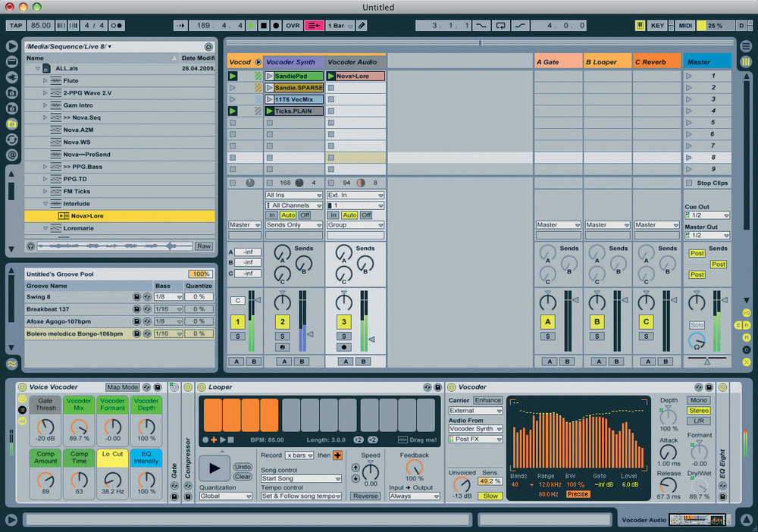Set Vocoder Synth monitor to Auto
The image size is (758, 532).
click(288, 215)
